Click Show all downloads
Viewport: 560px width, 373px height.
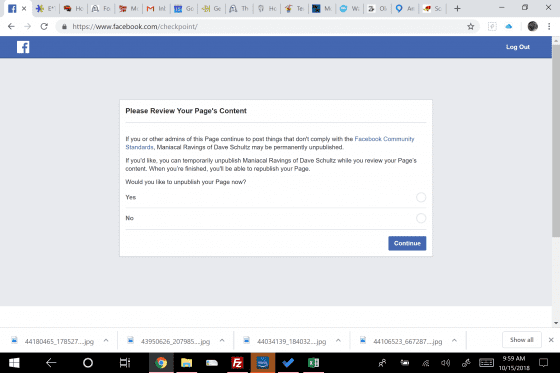522,340
